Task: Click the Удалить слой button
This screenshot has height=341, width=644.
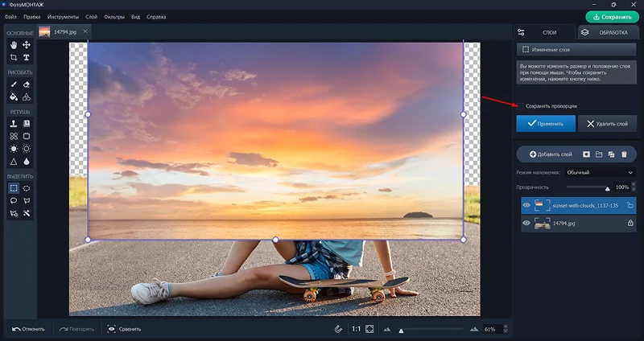Action: point(608,124)
